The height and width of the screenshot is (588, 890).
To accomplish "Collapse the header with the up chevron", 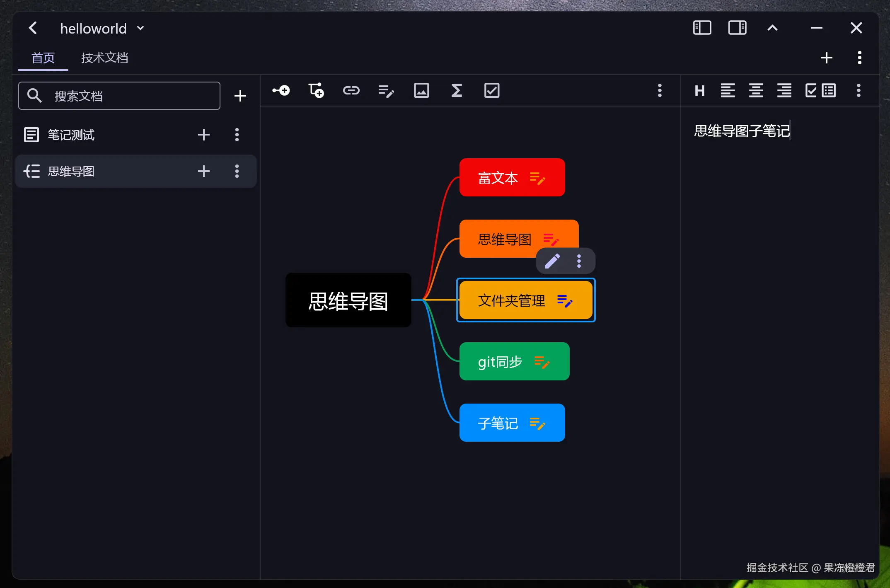I will pos(772,28).
